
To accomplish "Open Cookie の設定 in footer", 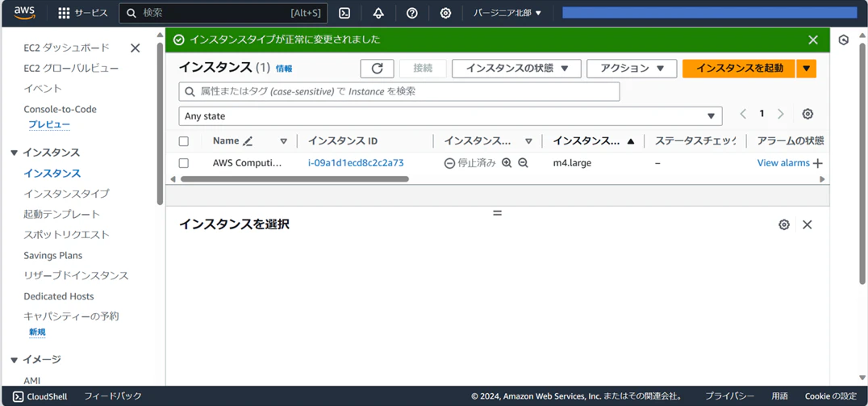I will point(830,396).
